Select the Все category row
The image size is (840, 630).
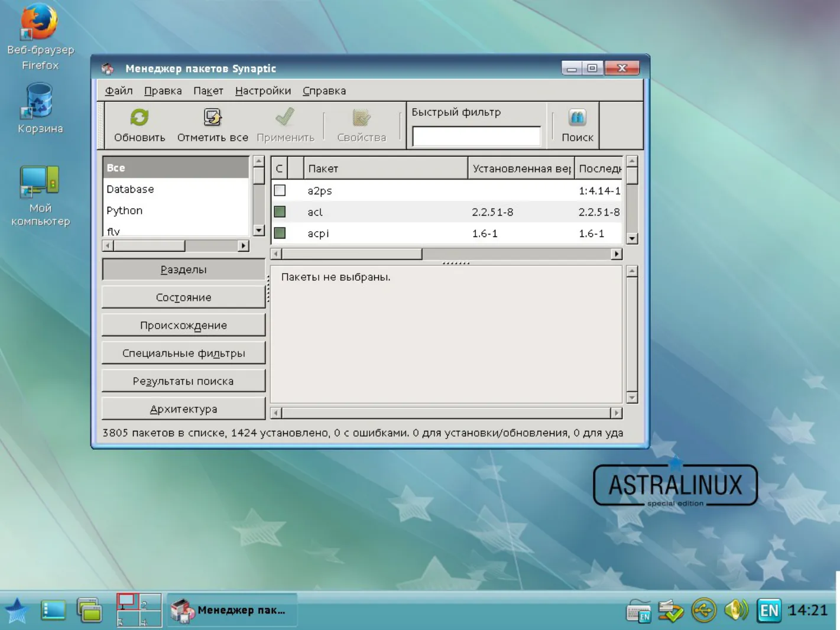coord(176,168)
